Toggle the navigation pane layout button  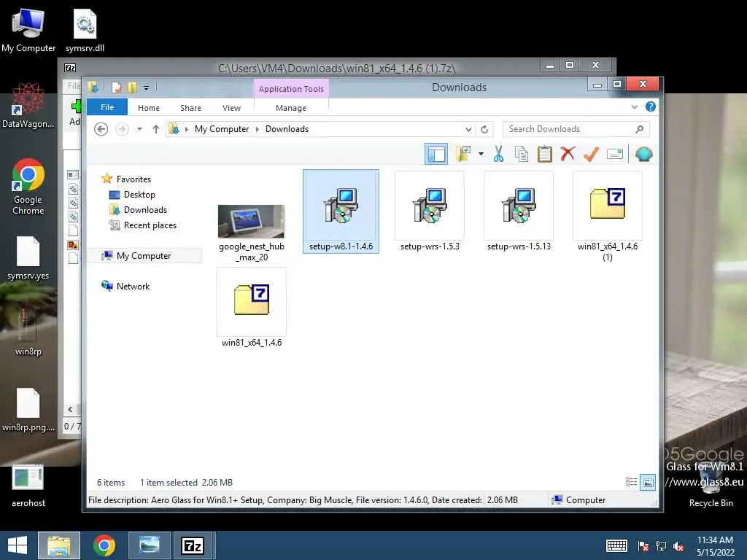(x=436, y=155)
